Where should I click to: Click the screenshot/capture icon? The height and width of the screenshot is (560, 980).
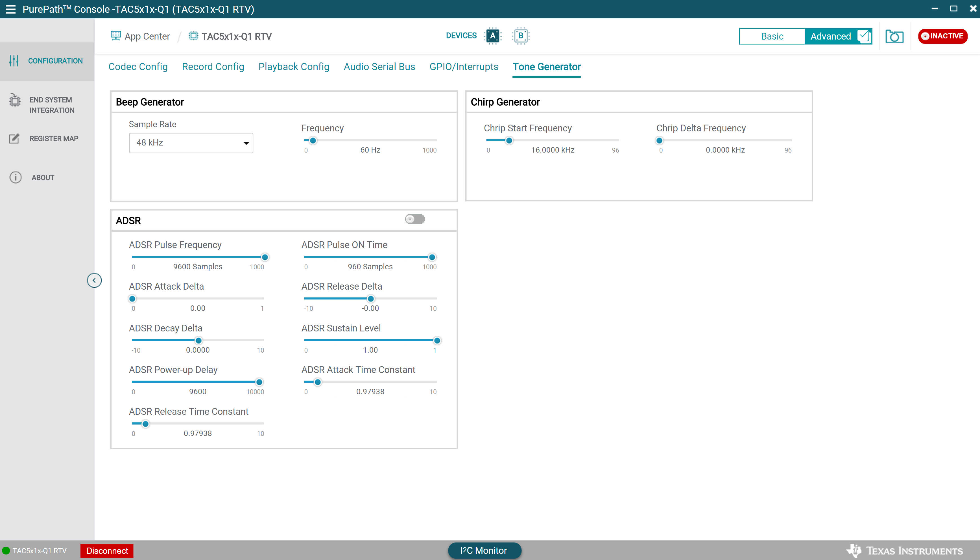point(895,36)
